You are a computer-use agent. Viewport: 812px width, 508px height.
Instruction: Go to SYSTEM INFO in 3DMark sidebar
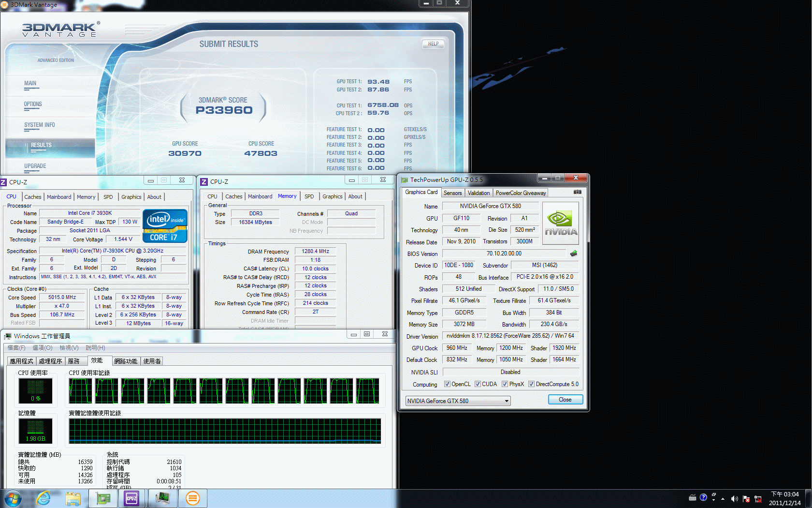40,125
